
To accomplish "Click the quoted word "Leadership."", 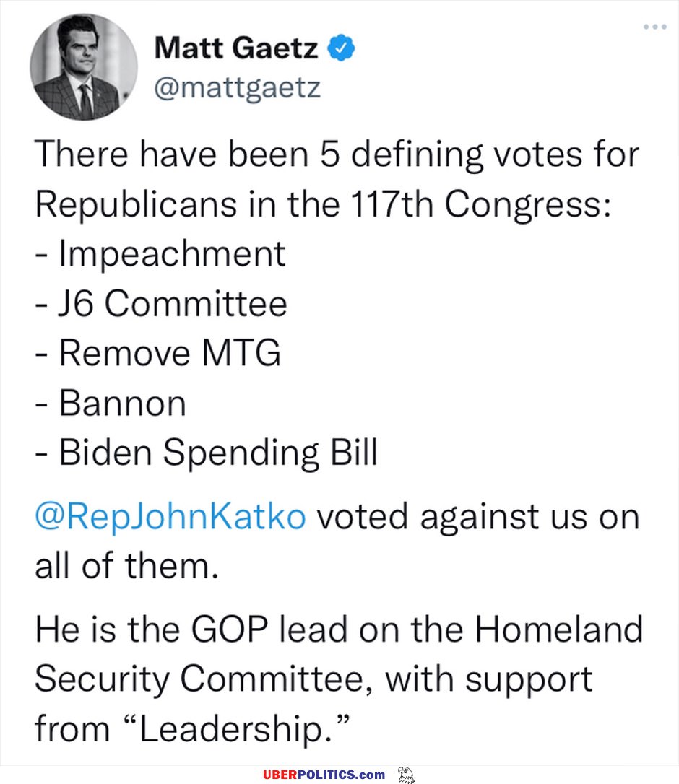I will coord(235,728).
